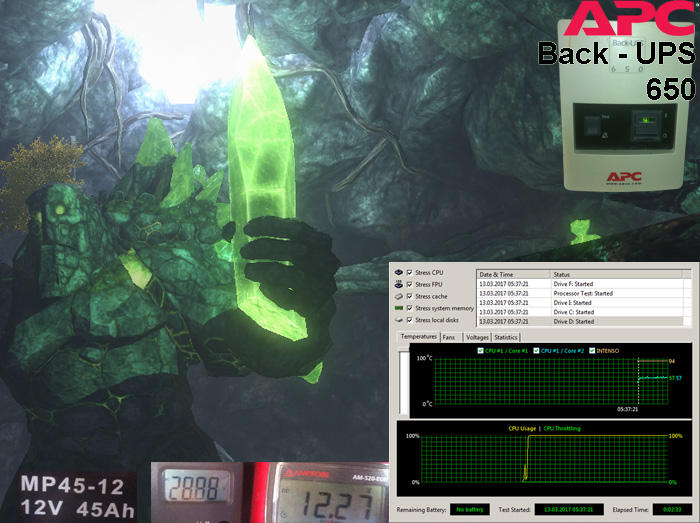The height and width of the screenshot is (523, 700).
Task: Click the CPU chip icon beside Stress CPU
Action: tap(399, 272)
